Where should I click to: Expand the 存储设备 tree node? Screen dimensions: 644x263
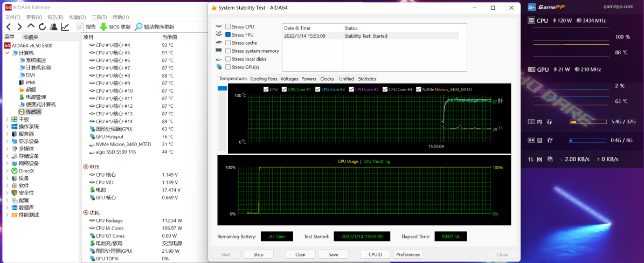point(7,156)
